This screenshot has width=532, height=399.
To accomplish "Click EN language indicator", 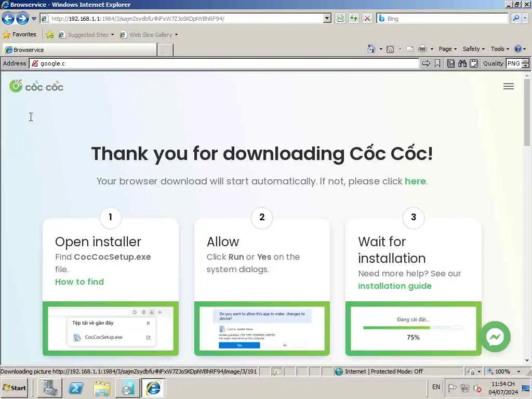I will (436, 387).
